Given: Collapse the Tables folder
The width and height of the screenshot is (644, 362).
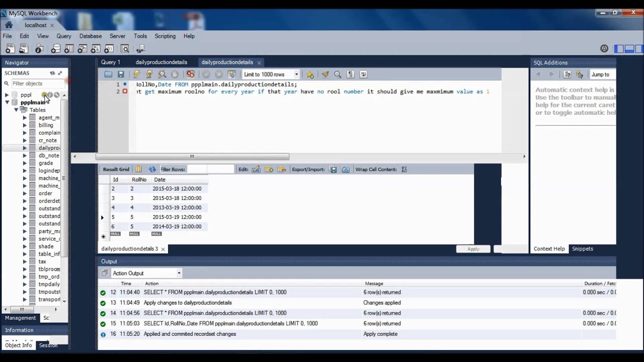Looking at the screenshot, I should click(16, 110).
